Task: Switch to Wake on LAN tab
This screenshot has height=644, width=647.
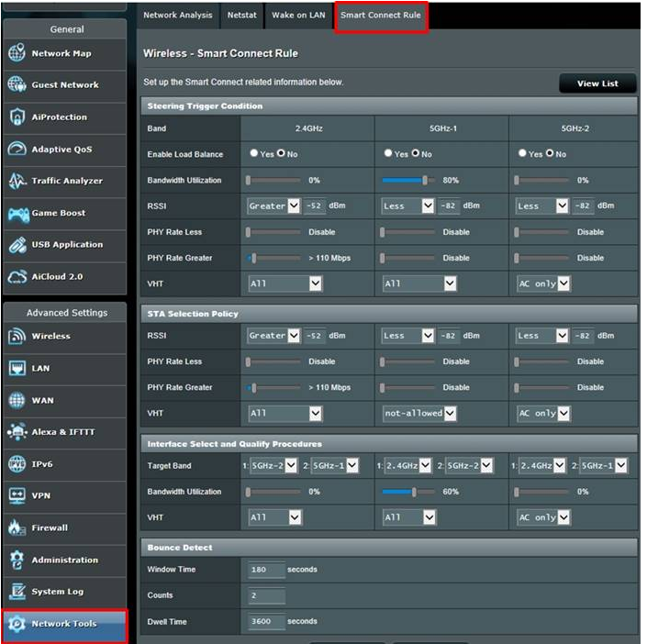Action: [298, 15]
